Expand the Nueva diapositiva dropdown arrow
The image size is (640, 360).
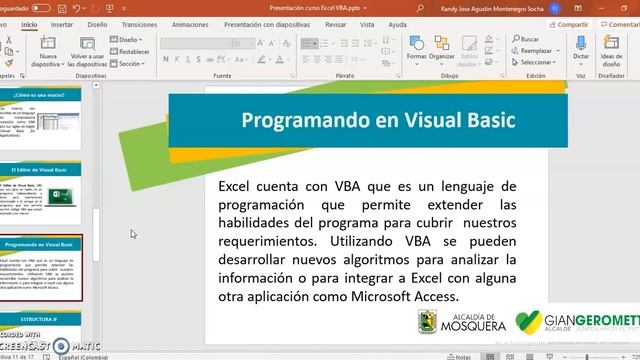pos(62,65)
